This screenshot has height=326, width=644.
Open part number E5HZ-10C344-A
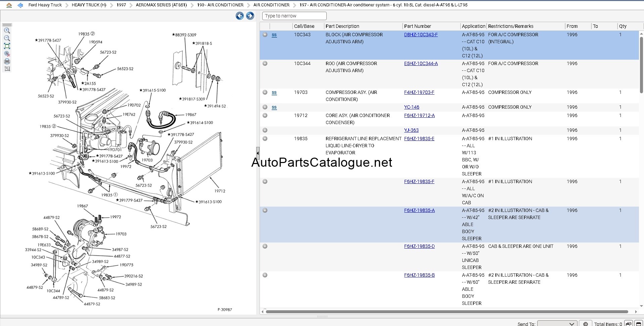coord(421,63)
